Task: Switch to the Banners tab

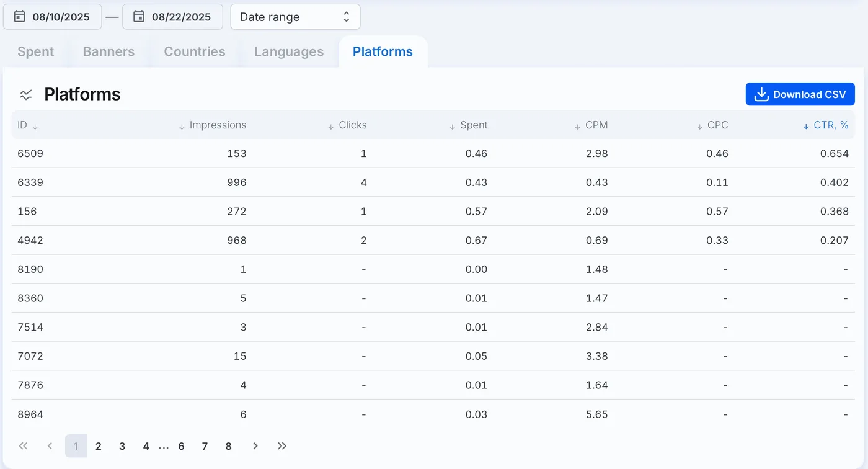Action: coord(108,51)
